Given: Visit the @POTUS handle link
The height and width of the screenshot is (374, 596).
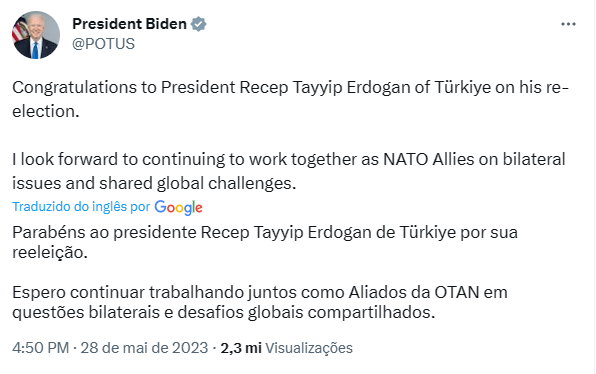Looking at the screenshot, I should click(103, 44).
